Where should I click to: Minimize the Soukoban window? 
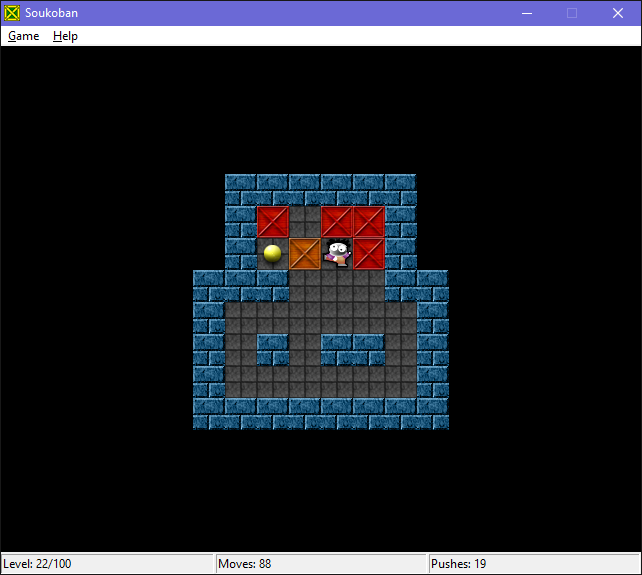point(527,13)
